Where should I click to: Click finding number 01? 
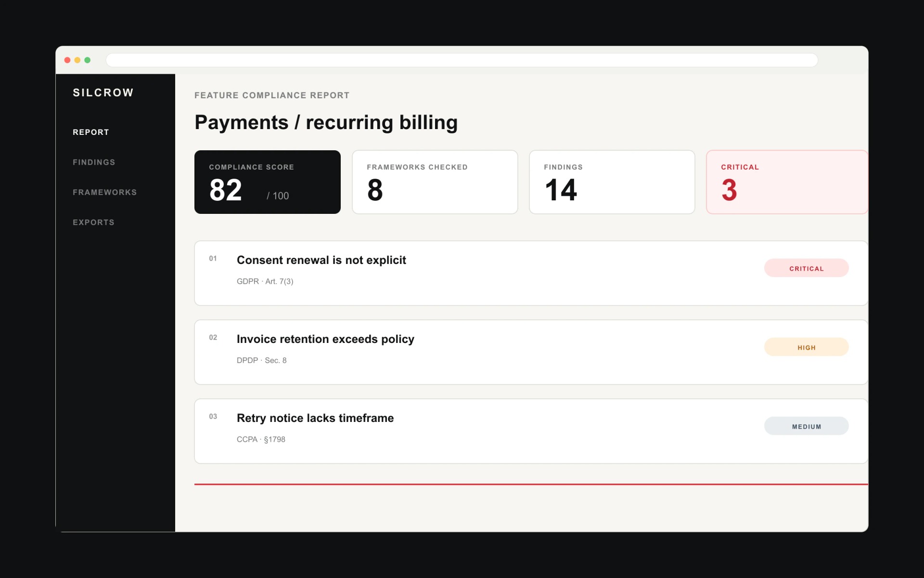click(213, 259)
